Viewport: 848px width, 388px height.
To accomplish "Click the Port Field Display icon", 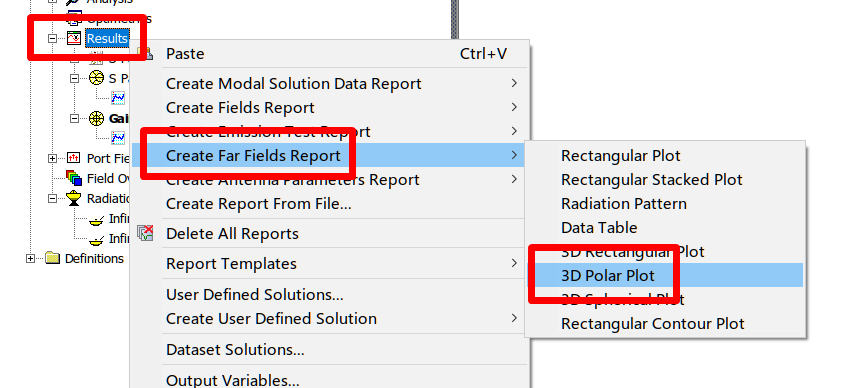I will [x=74, y=158].
